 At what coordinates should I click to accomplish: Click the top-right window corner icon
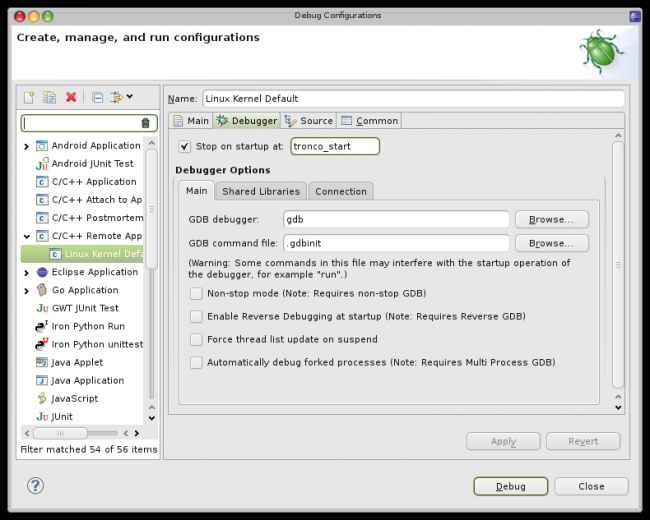[635, 16]
